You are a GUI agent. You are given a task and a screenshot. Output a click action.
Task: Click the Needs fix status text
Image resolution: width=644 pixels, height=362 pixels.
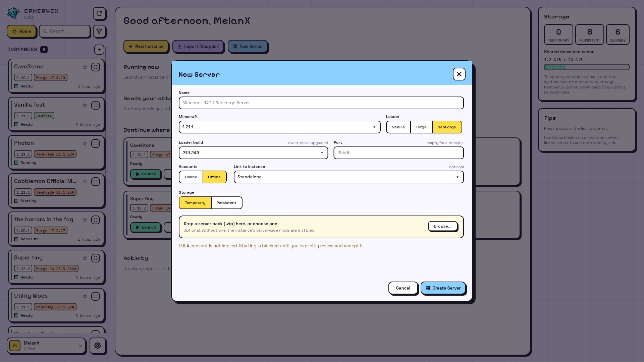point(29,239)
